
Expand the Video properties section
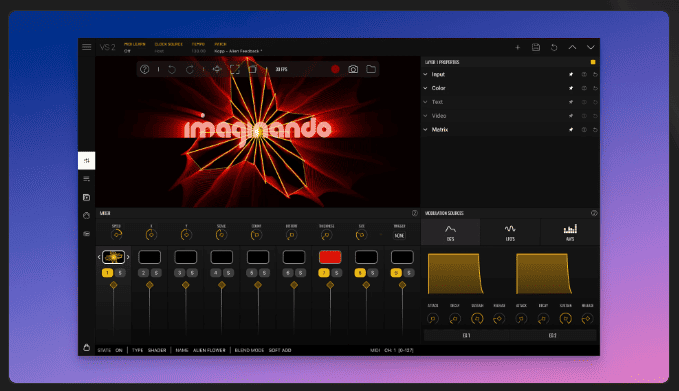pos(425,116)
